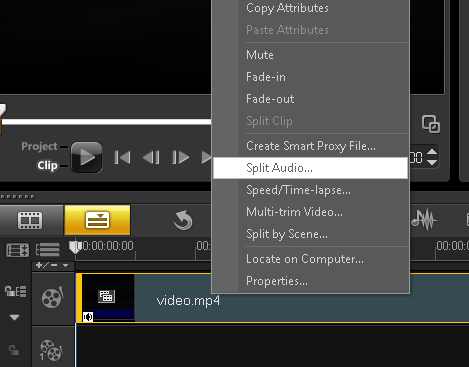Click the enlarge preview window icon
This screenshot has height=367, width=469.
[431, 124]
